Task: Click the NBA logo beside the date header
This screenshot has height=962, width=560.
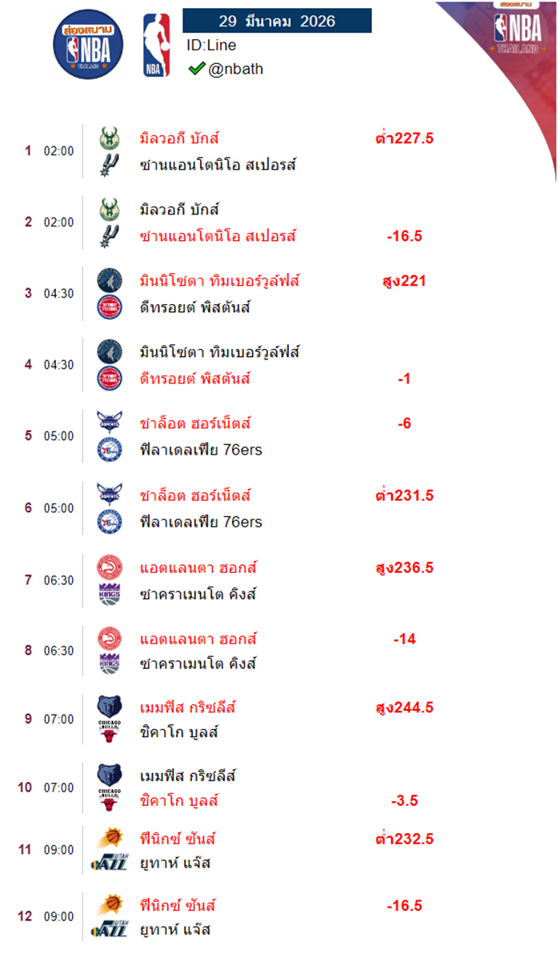Action: 156,46
